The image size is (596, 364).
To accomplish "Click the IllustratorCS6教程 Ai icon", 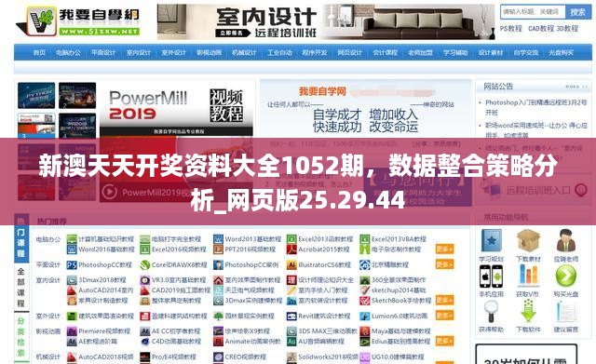I will [x=291, y=264].
